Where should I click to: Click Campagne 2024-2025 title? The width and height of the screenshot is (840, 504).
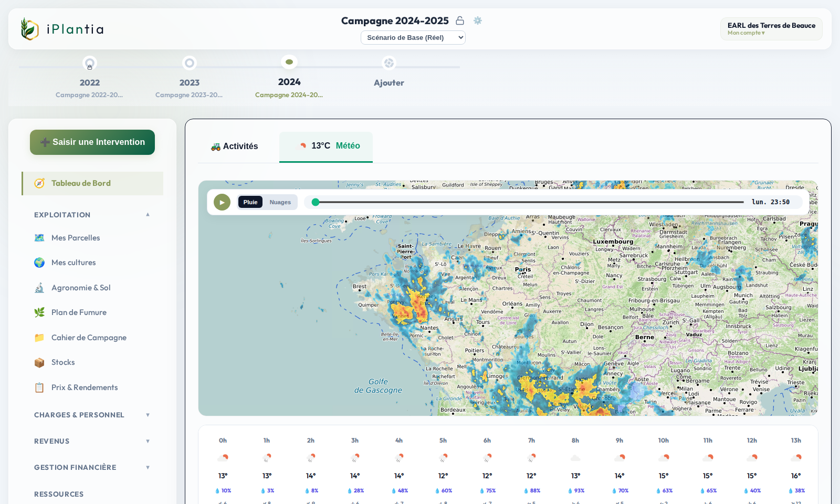pos(395,20)
